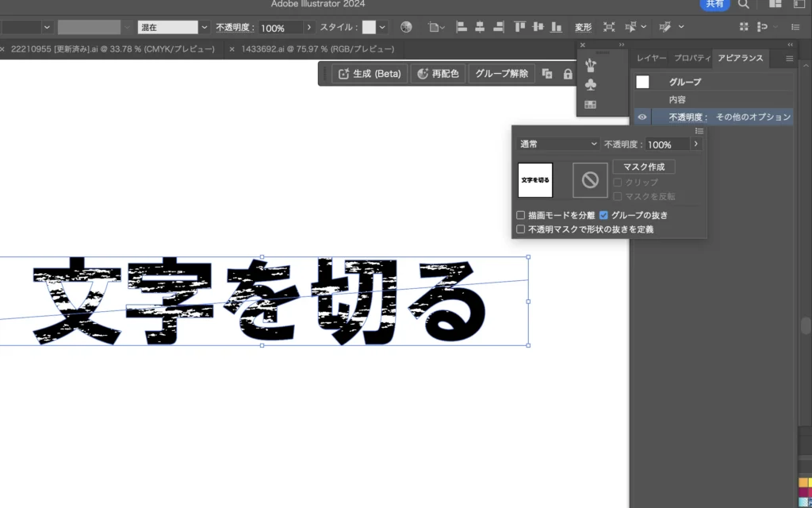Click the マスク作成 button
Viewport: 812px width, 508px height.
[644, 167]
